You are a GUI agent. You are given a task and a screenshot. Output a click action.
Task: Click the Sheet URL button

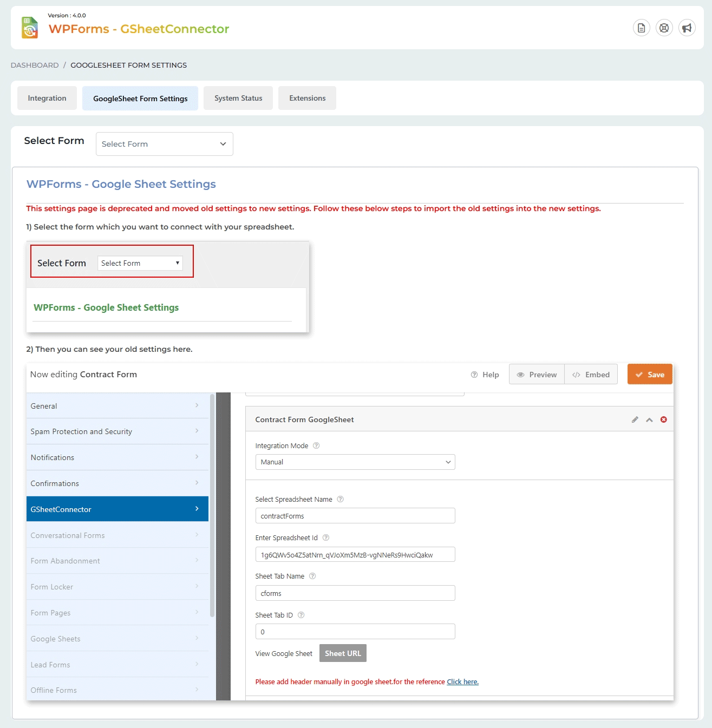click(x=343, y=653)
